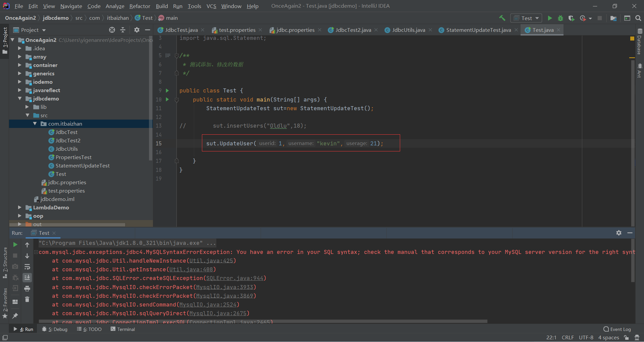Click the Profiler run icon in toolbar
644x342 pixels.
[583, 18]
